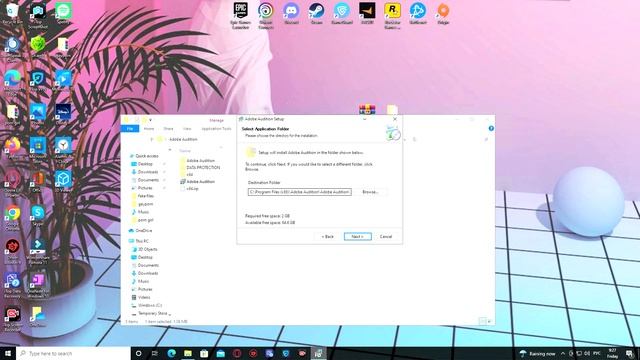Open the Application Tools ribbon tab
The width and height of the screenshot is (640, 360).
[216, 129]
